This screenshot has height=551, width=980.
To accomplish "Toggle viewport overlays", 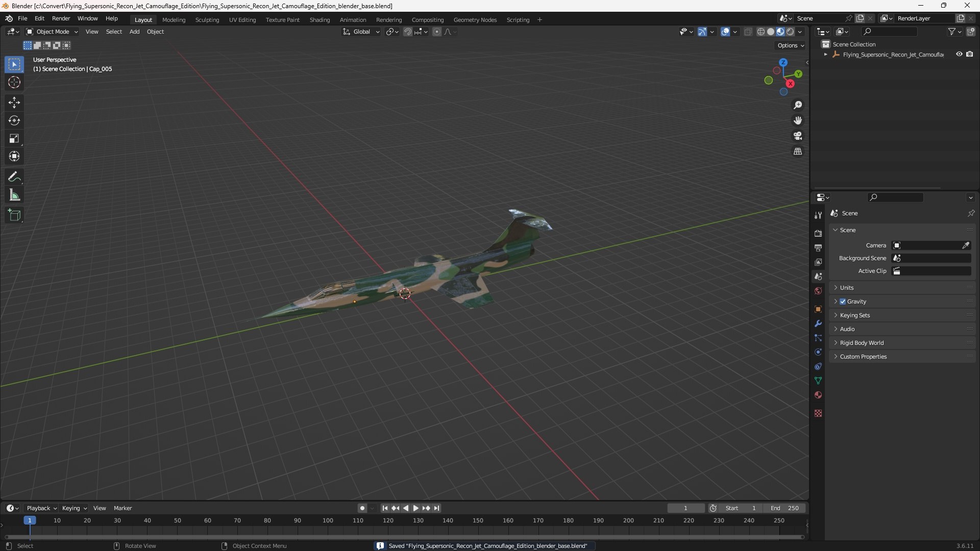I will pos(725,32).
